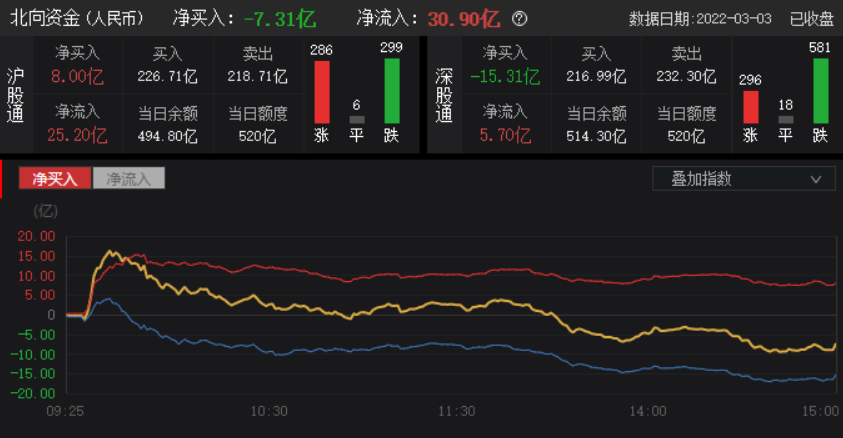Click 深股通 buy amount 216.99亿

tap(596, 76)
